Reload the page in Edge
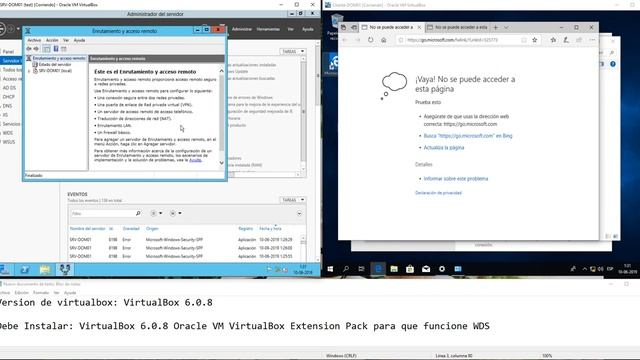Image resolution: width=640 pixels, height=360 pixels. pyautogui.click(x=371, y=40)
